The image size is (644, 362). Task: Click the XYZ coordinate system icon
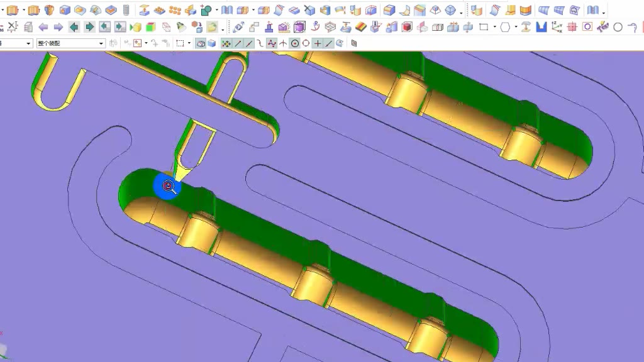(x=557, y=27)
